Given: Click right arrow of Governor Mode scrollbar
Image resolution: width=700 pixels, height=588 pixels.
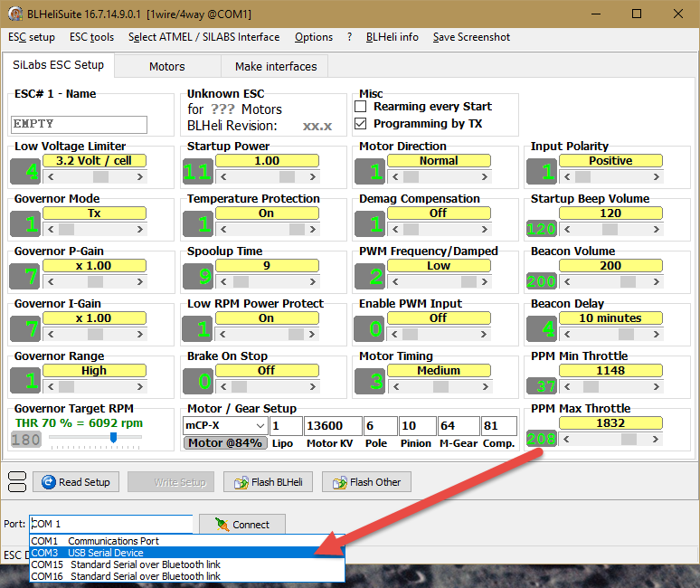Looking at the screenshot, I should point(140,230).
